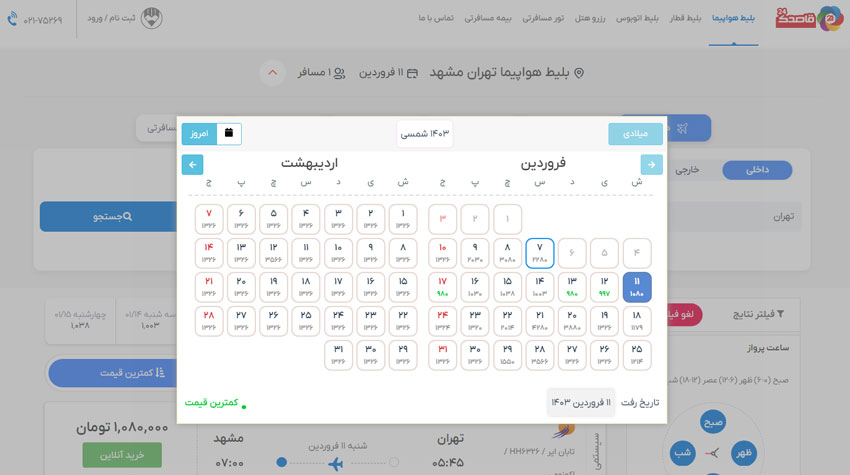Select the سه شنبه ۰۱/۱۴ date price card
Image resolution: width=850 pixels, height=475 pixels.
(x=147, y=320)
